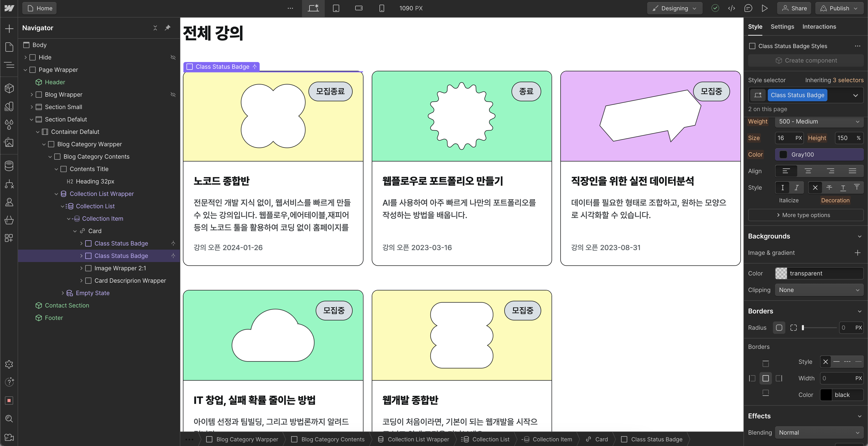Open the Assets image panel
The width and height of the screenshot is (868, 446).
coord(9,143)
